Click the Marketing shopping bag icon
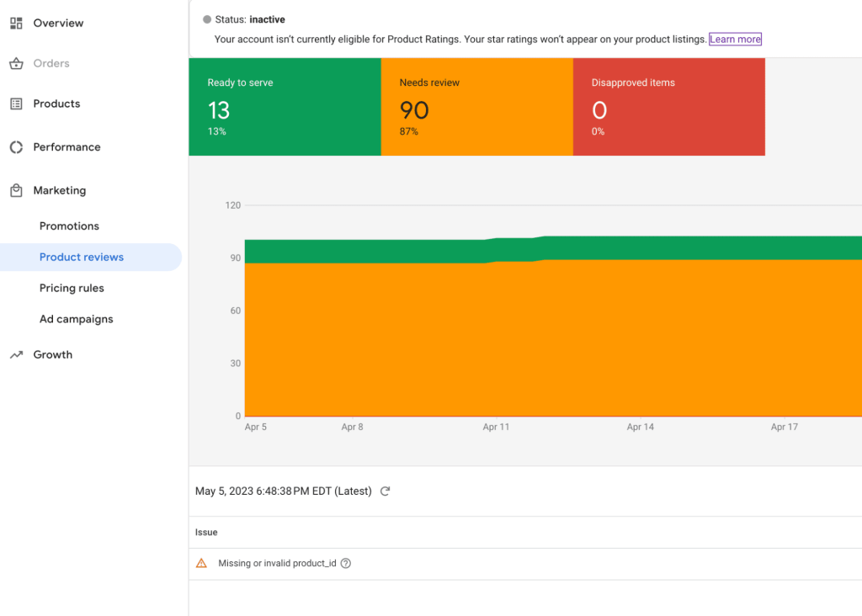Screen dimensions: 862x616 (16, 191)
